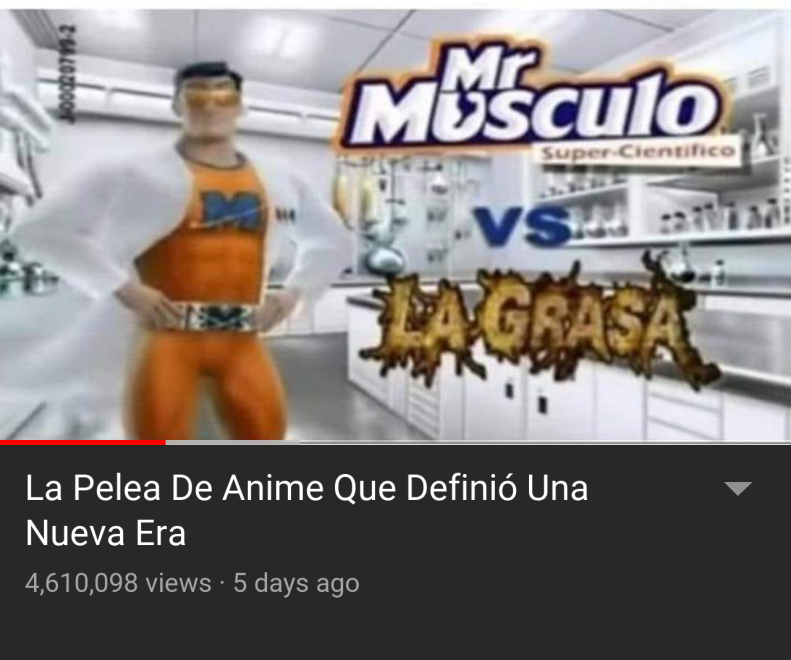Click the '4,610,098 views' count
Image resolution: width=791 pixels, height=660 pixels.
point(118,583)
